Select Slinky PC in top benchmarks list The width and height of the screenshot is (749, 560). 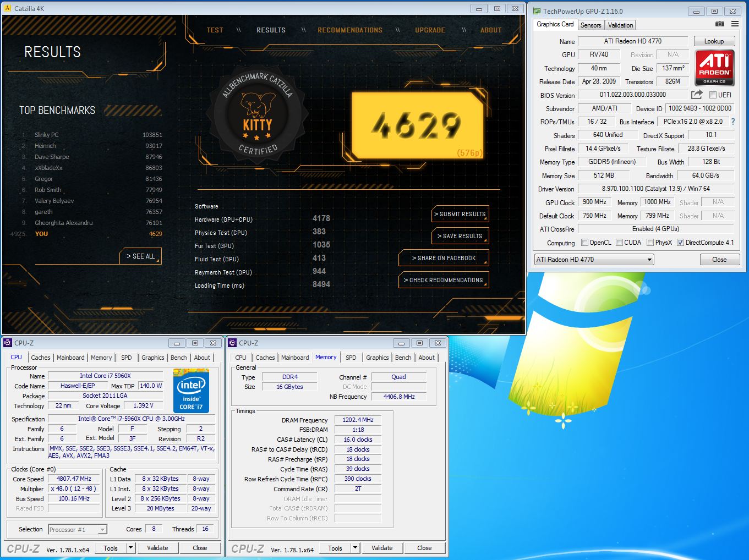point(92,135)
